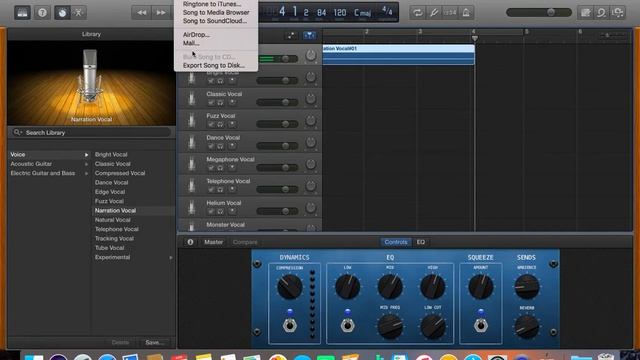Image resolution: width=640 pixels, height=360 pixels.
Task: Solo the Classic Vocal track with headphones
Action: click(x=220, y=102)
